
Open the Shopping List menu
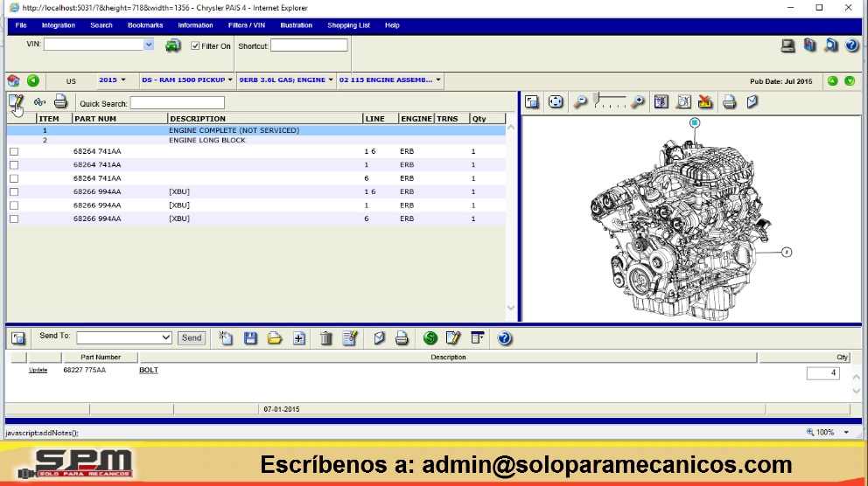[x=349, y=25]
